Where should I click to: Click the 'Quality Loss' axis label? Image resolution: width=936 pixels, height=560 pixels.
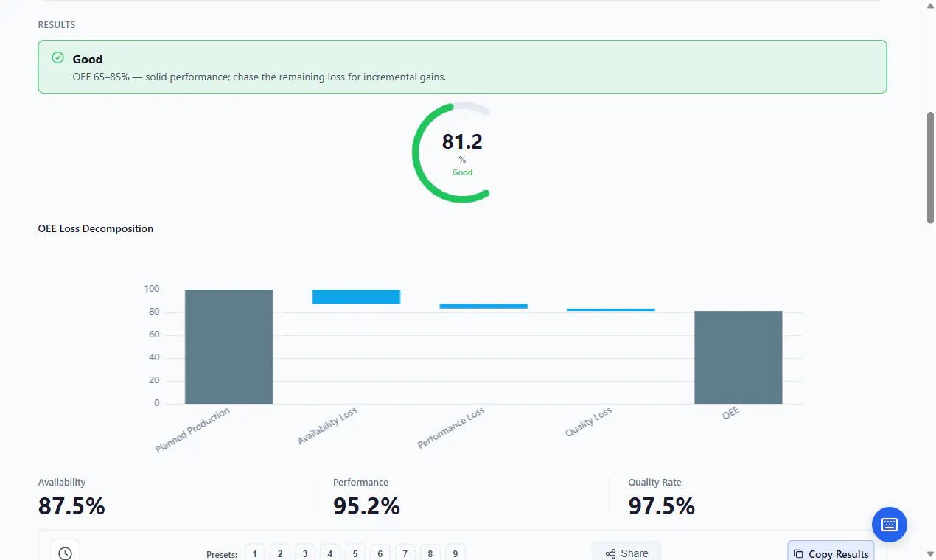coord(589,422)
